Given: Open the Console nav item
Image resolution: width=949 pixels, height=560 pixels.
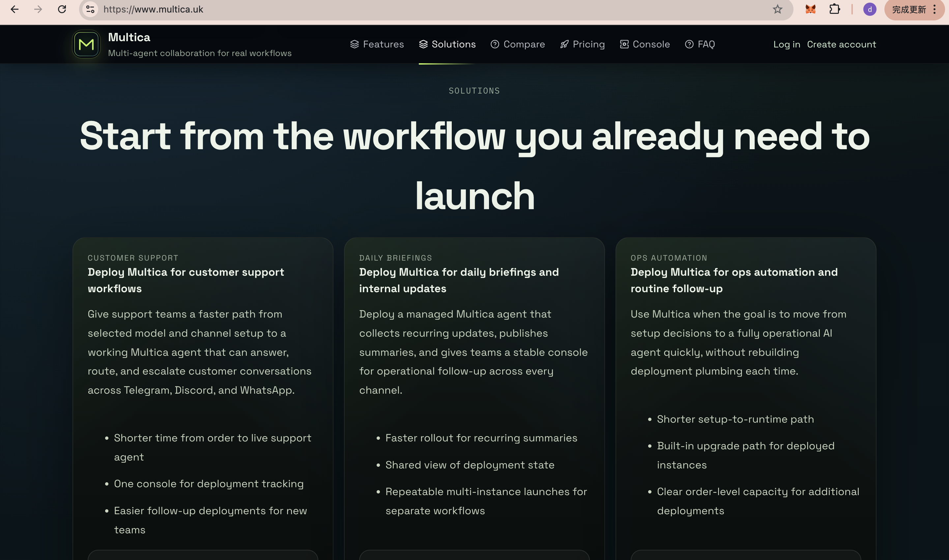Looking at the screenshot, I should pyautogui.click(x=645, y=44).
